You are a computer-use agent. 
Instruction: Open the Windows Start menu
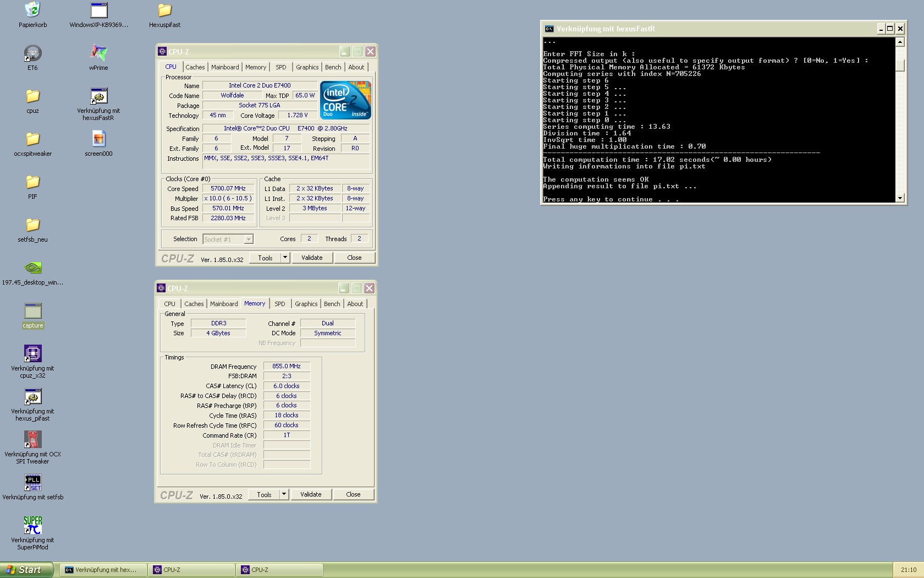[x=27, y=570]
